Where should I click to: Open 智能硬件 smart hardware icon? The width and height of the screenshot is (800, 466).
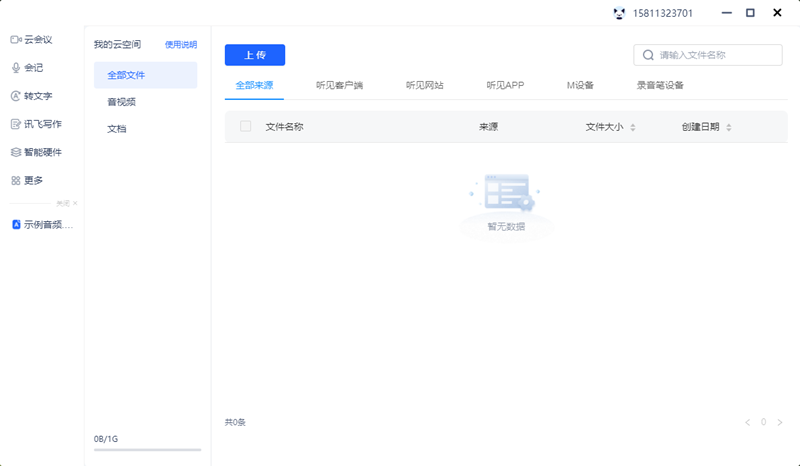click(x=16, y=152)
